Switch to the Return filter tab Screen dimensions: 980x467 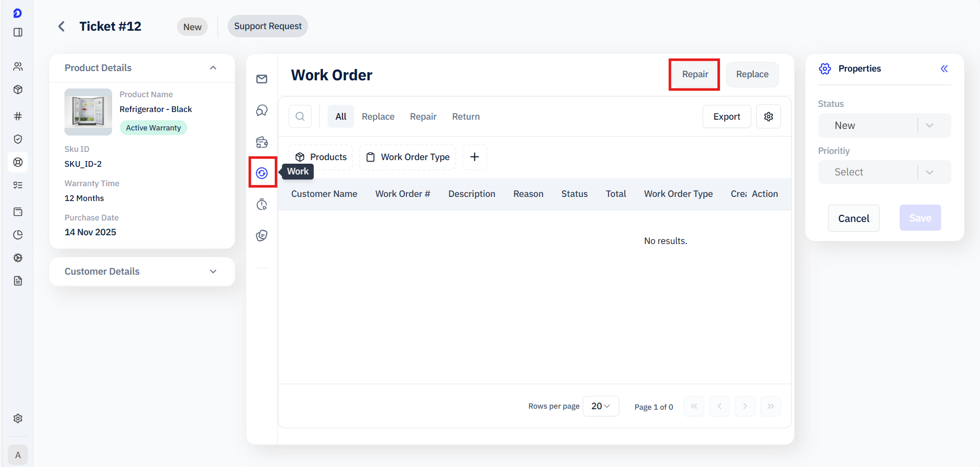(x=466, y=117)
